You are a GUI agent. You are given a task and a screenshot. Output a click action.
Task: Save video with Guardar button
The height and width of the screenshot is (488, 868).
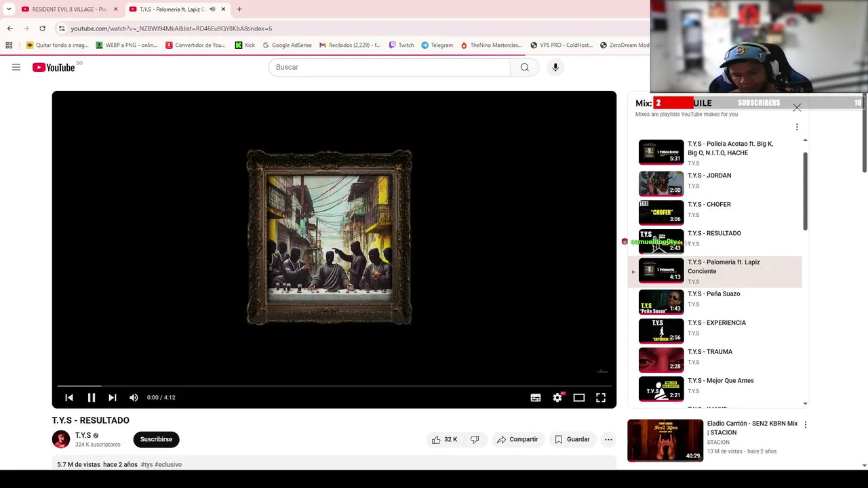572,439
